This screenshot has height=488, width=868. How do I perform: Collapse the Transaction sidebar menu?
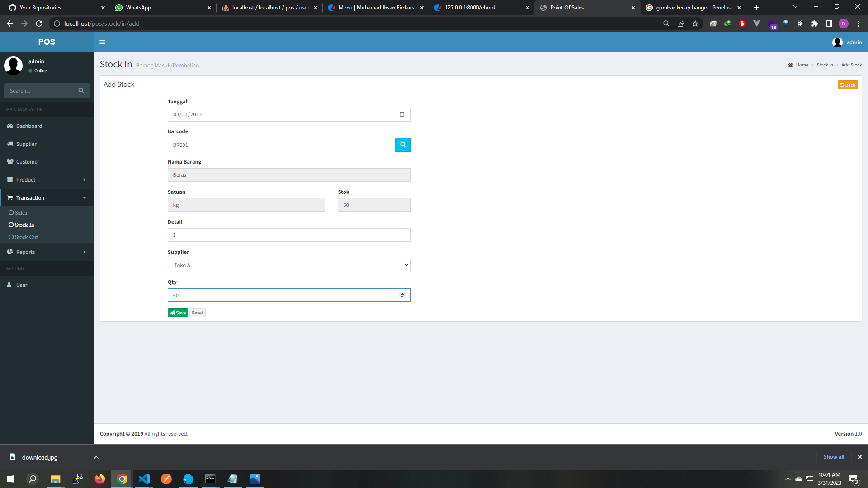click(47, 198)
